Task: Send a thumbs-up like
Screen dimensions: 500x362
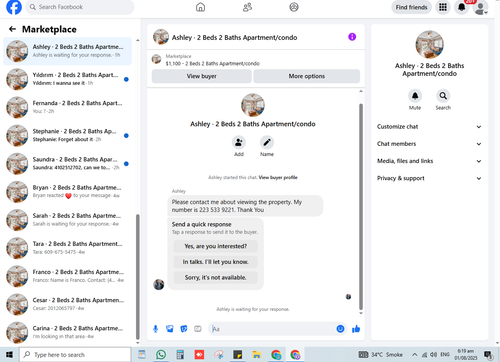Action: [356, 329]
